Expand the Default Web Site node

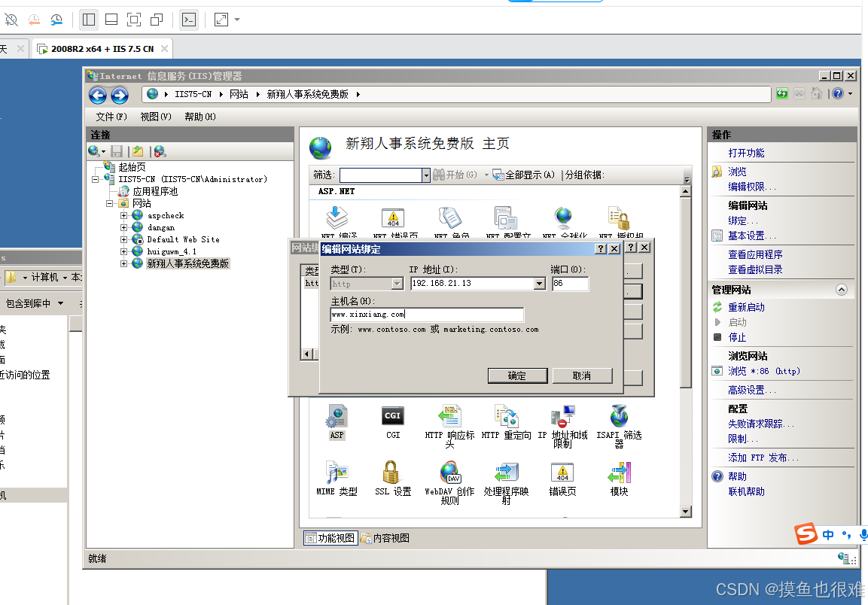123,240
